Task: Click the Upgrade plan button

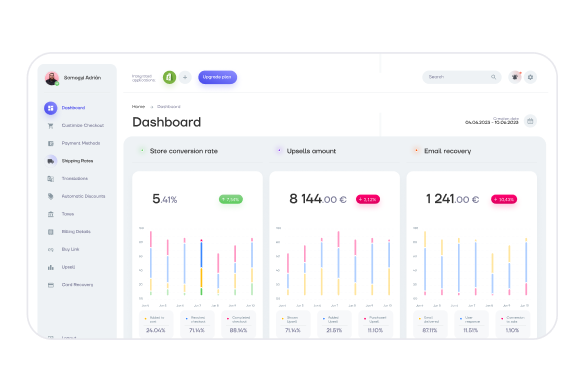Action: click(x=218, y=77)
